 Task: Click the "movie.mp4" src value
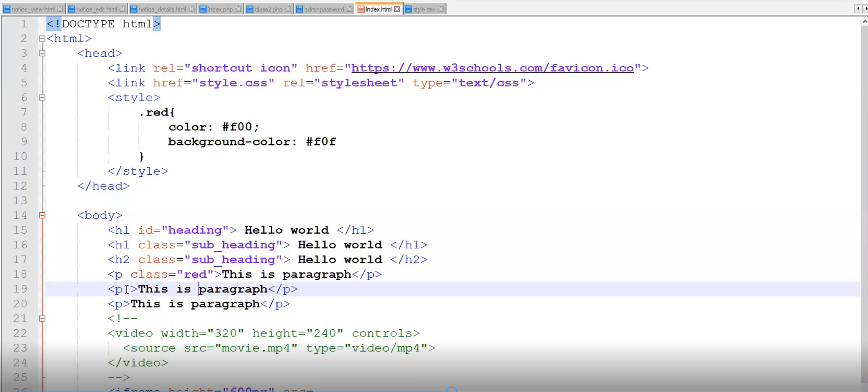point(256,348)
